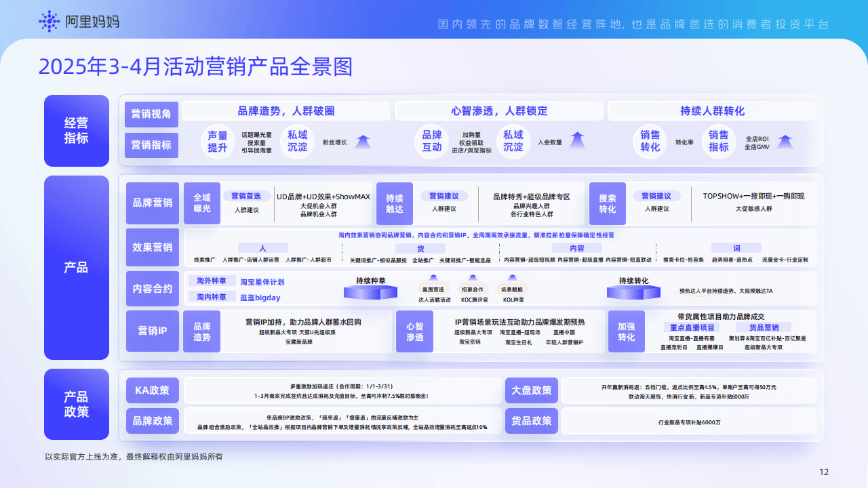Click the text TOPSHOW+一搜即现+一购即现
Image resolution: width=868 pixels, height=488 pixels.
[x=753, y=197]
